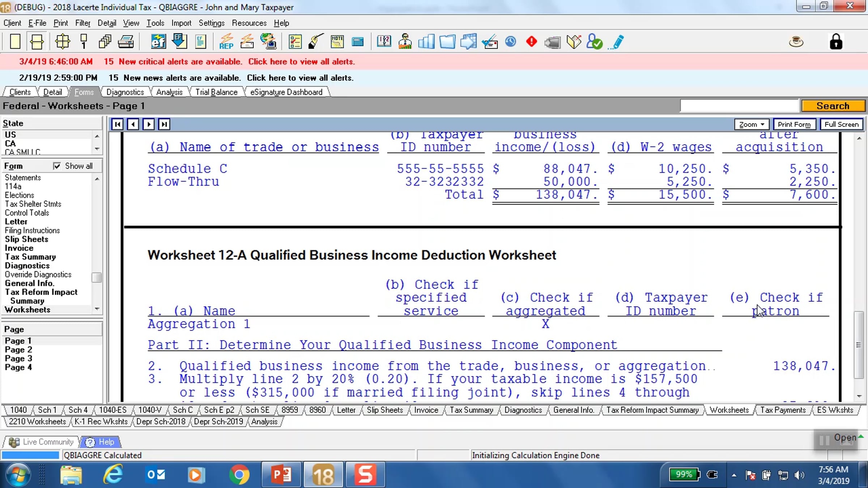Click the lock icon in the toolbar
The height and width of the screenshot is (488, 868).
836,42
